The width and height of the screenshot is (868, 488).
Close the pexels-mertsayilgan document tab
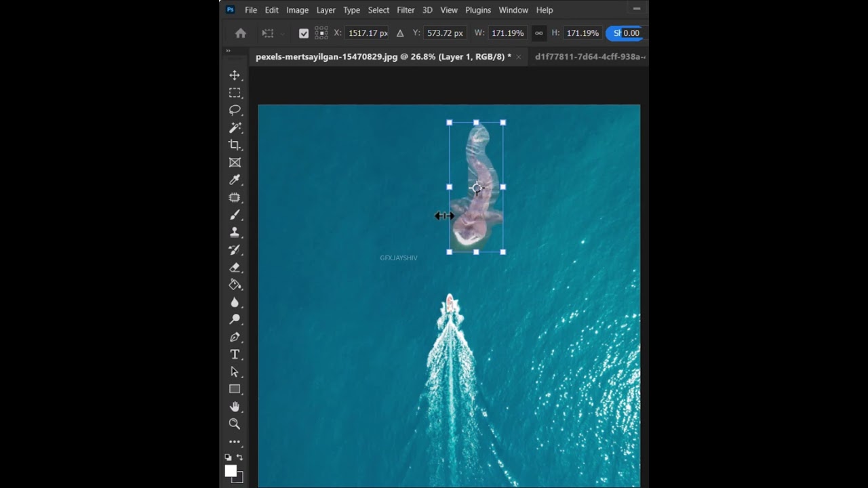click(x=519, y=57)
